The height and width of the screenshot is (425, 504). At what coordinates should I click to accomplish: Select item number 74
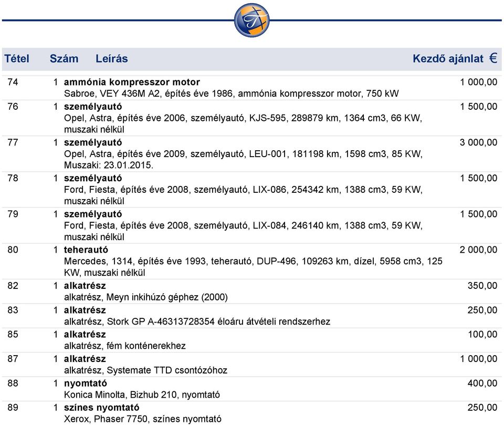pos(13,82)
